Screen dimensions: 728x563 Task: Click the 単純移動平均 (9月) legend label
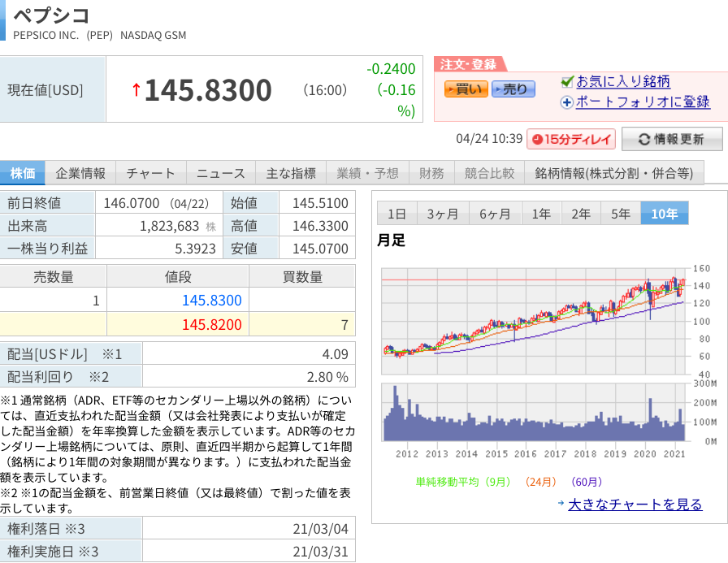(x=463, y=482)
